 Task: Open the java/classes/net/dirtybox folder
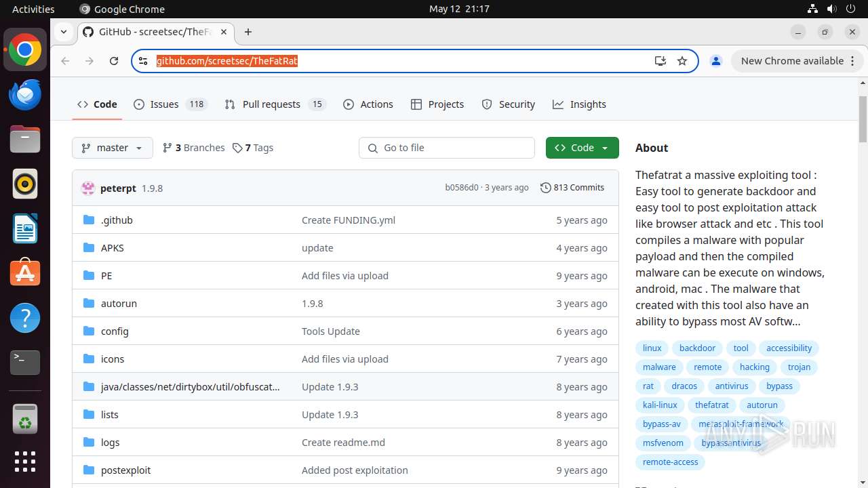(190, 387)
